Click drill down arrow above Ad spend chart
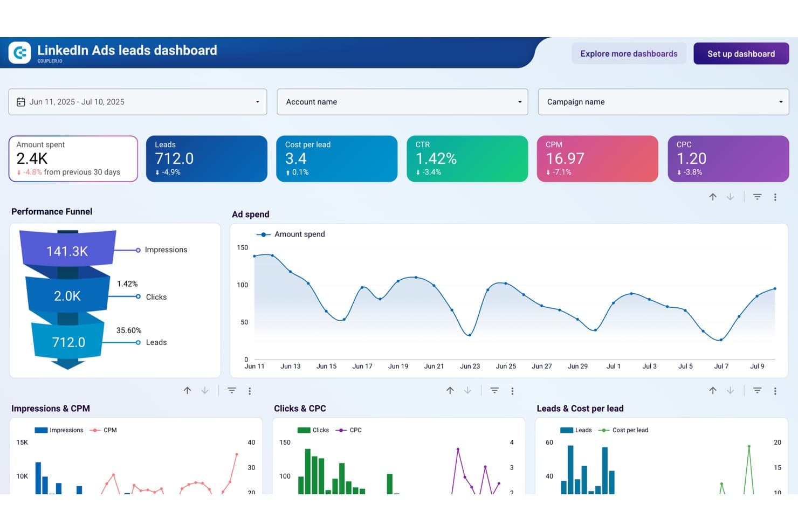 [x=730, y=197]
